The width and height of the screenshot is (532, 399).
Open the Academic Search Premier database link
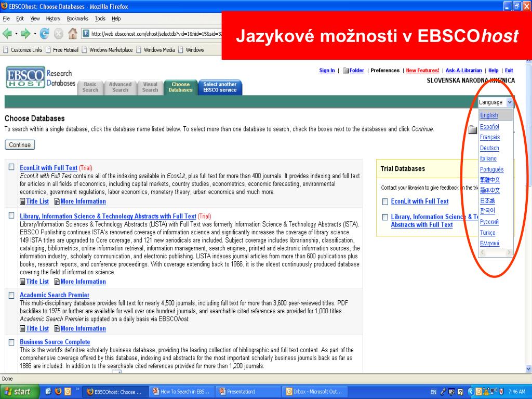point(55,295)
